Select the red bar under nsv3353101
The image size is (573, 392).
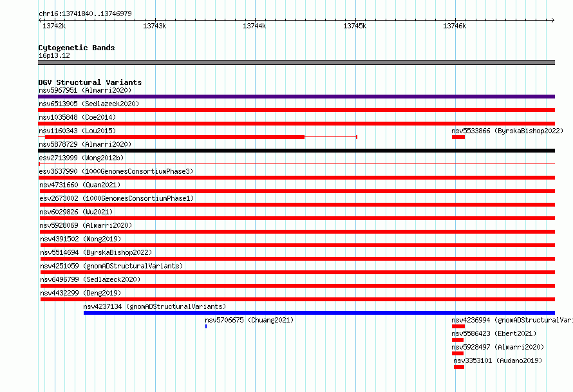pos(459,367)
